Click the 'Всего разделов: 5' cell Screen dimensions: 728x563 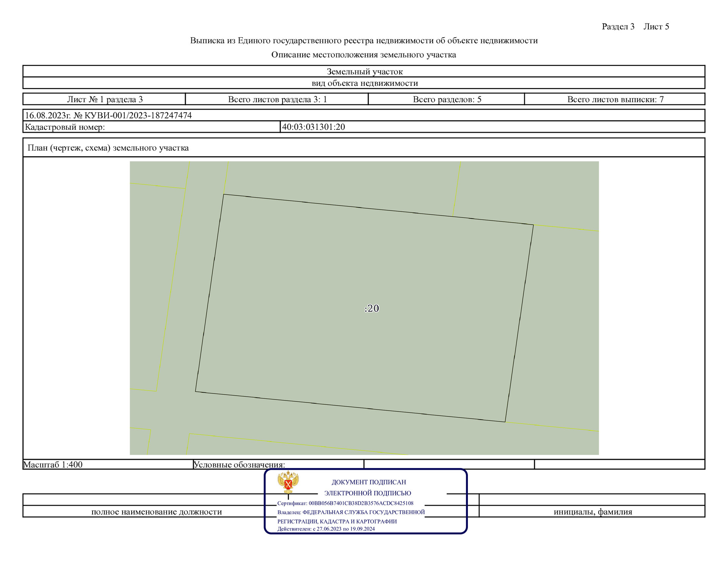point(447,99)
